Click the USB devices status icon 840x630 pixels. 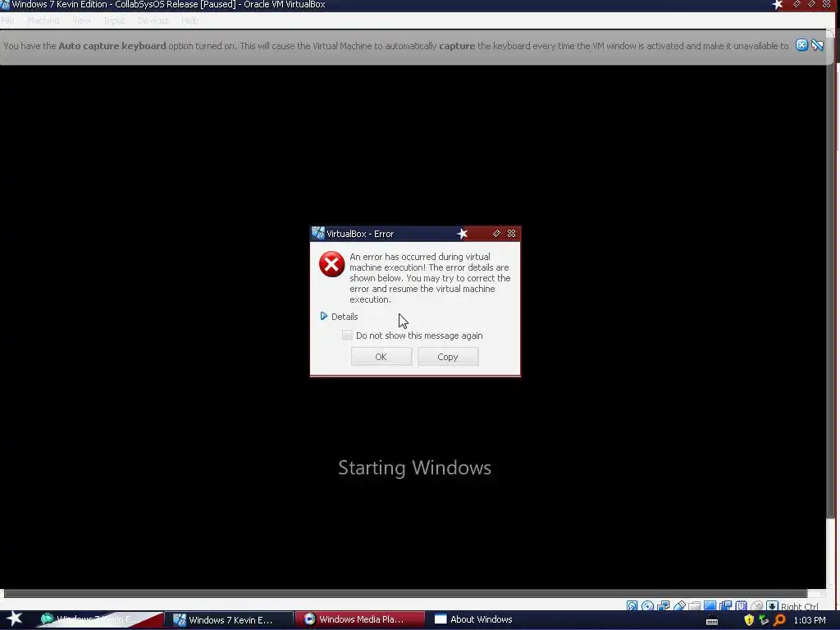click(679, 606)
